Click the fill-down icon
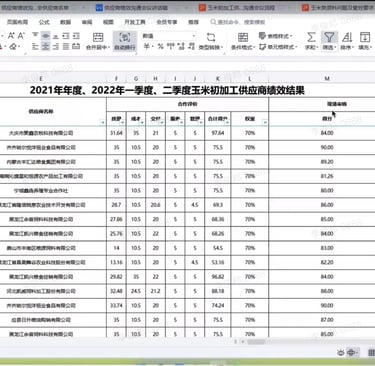 (365, 37)
